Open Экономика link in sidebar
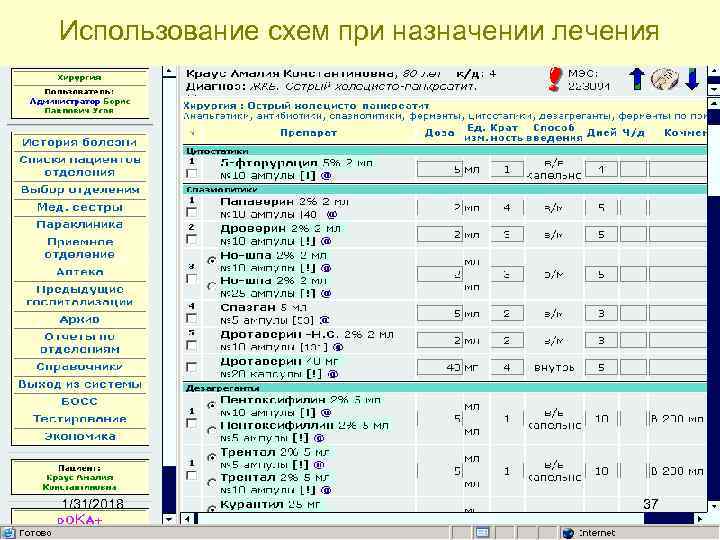This screenshot has width=720, height=540. [x=79, y=437]
